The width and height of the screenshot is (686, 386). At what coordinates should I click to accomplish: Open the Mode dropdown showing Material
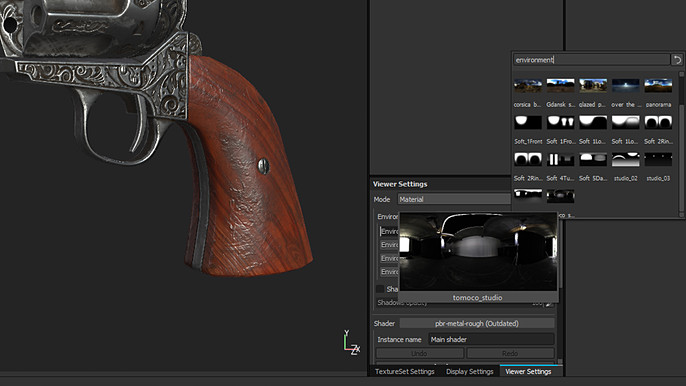(454, 199)
